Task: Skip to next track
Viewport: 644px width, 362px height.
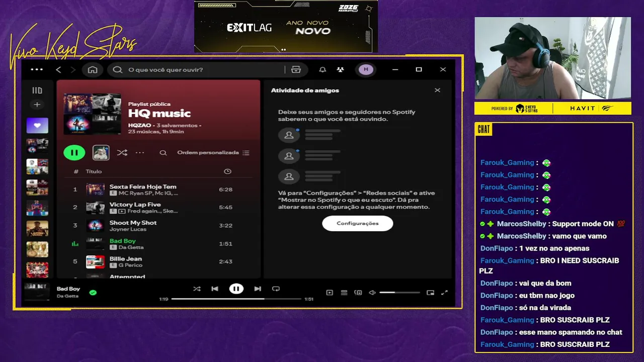Action: coord(258,289)
